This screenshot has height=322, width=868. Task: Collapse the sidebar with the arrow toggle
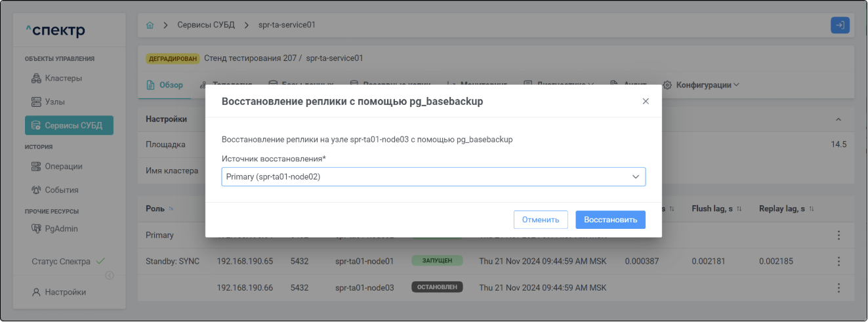click(110, 275)
